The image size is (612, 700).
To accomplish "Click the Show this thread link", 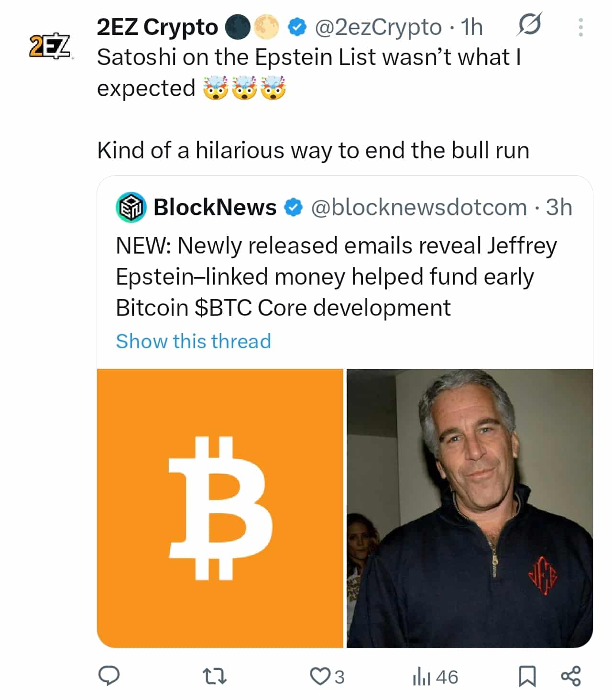I will click(193, 341).
